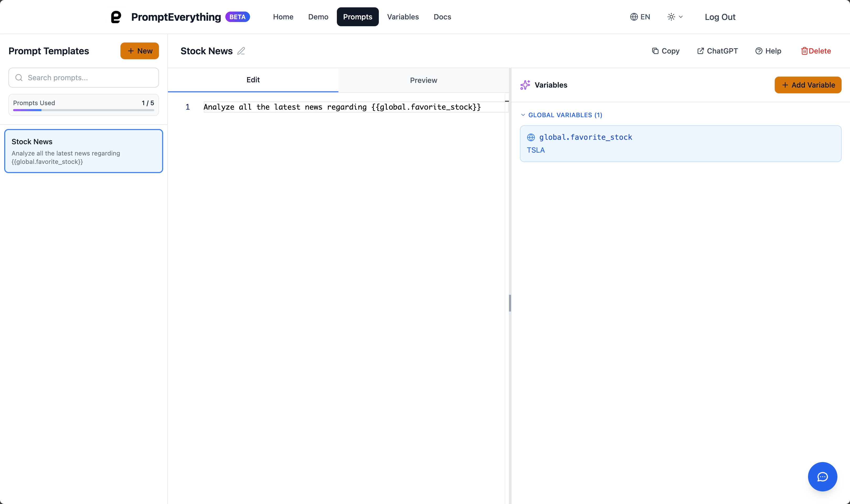This screenshot has width=850, height=504.
Task: Click the Copy prompt icon button
Action: (655, 51)
